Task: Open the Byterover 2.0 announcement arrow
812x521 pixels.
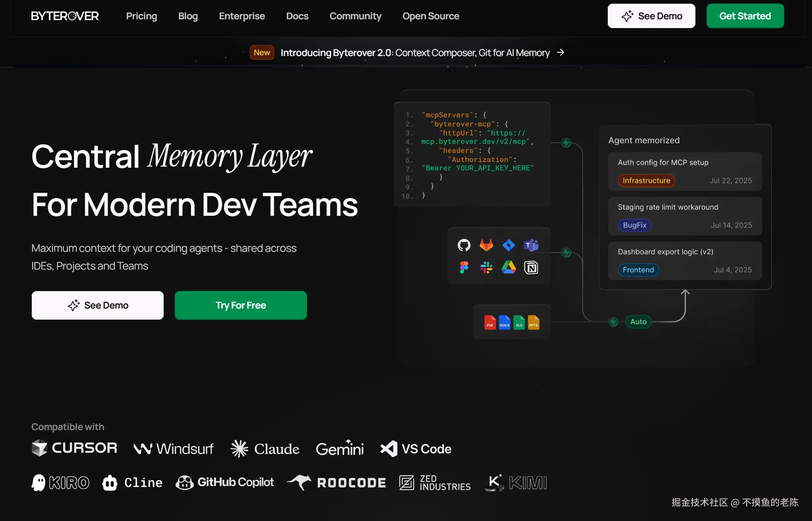Action: (x=561, y=53)
